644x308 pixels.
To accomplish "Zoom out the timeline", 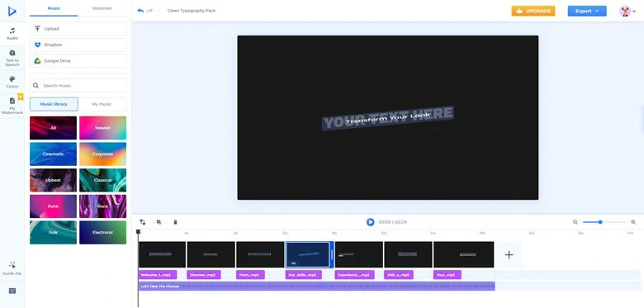I will click(x=575, y=222).
